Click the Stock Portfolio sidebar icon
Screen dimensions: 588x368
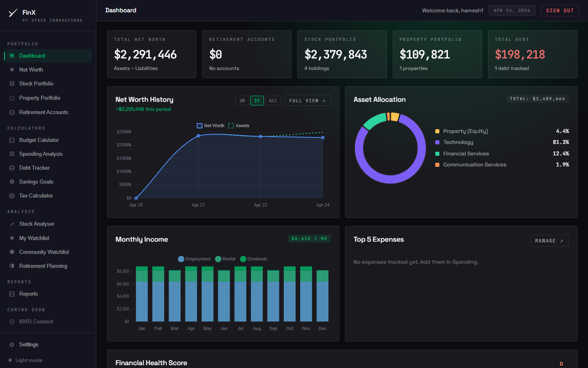coord(12,83)
